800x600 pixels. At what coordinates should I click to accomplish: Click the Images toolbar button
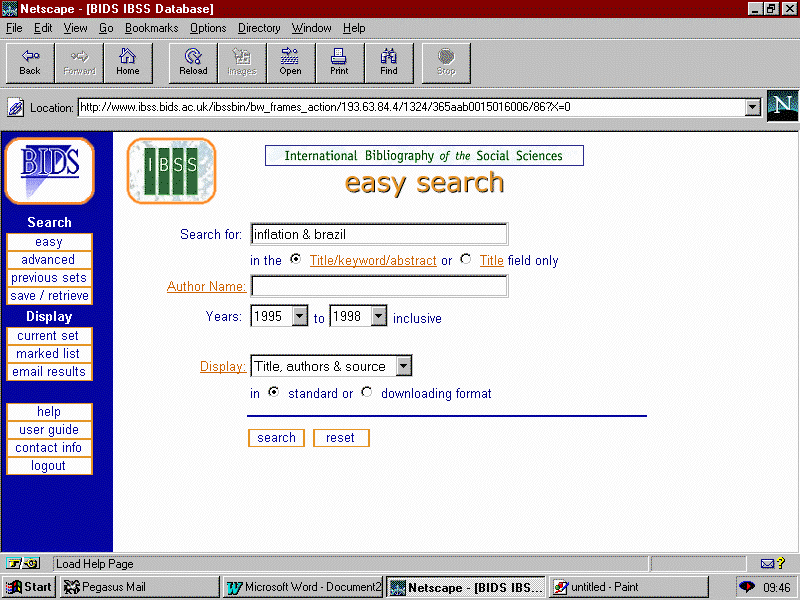[242, 63]
